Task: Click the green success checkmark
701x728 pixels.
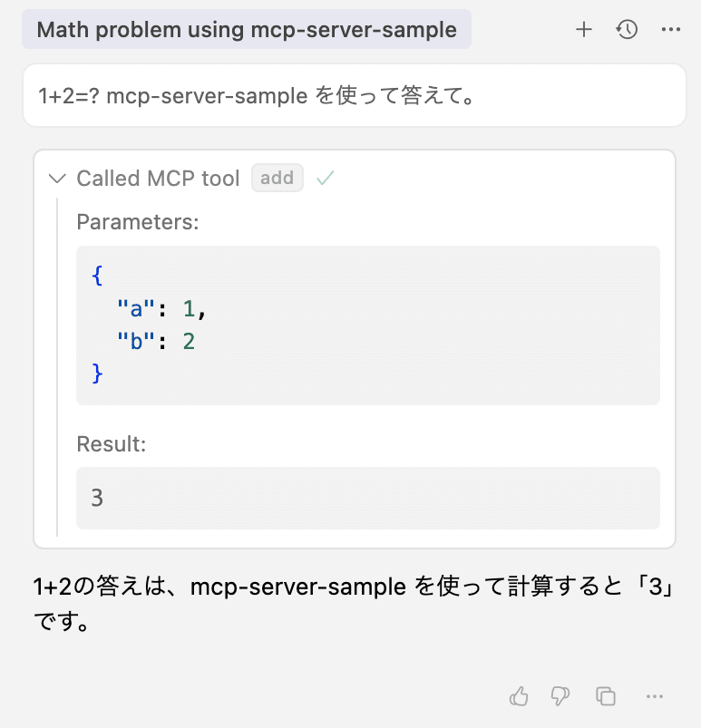Action: 325,178
